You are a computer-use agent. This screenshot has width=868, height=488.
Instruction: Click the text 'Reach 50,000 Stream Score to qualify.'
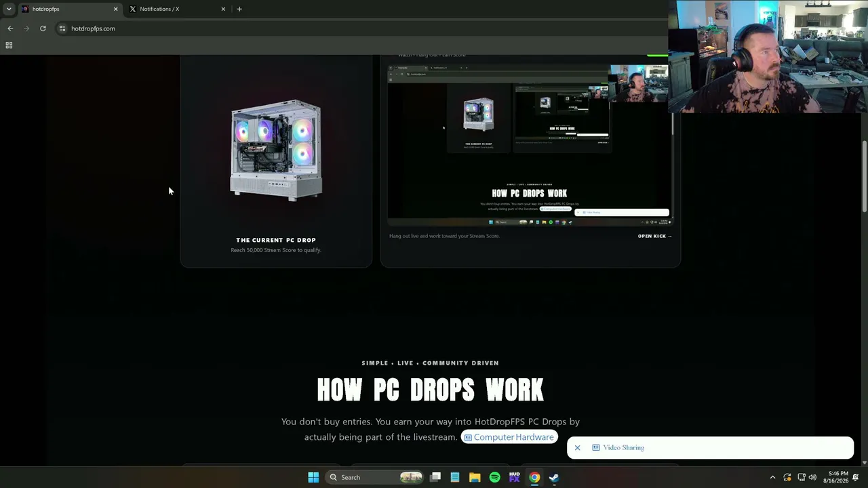click(276, 250)
